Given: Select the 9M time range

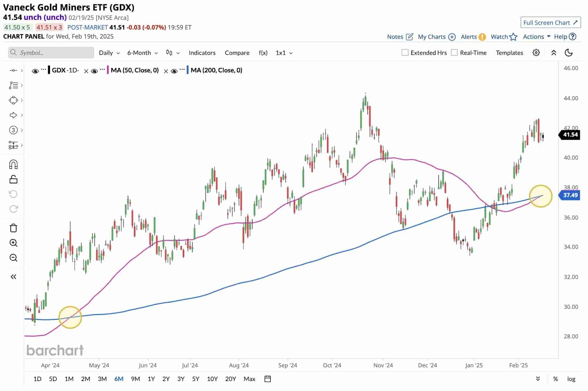Looking at the screenshot, I should coord(135,379).
